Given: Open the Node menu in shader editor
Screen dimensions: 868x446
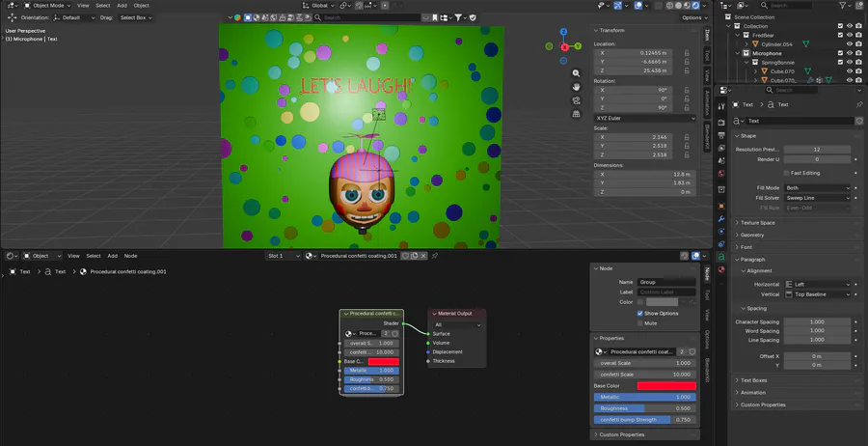Looking at the screenshot, I should pyautogui.click(x=130, y=256).
